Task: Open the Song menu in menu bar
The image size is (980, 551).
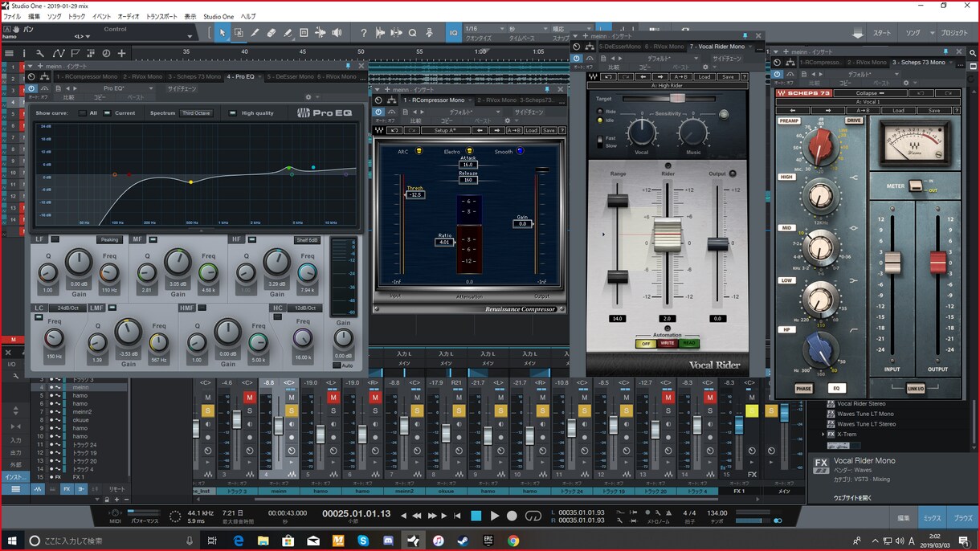Action: (x=54, y=16)
